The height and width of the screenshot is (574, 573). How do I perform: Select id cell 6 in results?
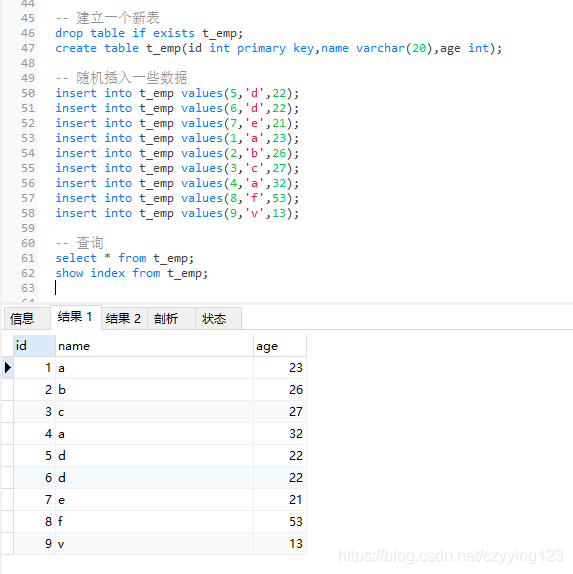(x=34, y=477)
